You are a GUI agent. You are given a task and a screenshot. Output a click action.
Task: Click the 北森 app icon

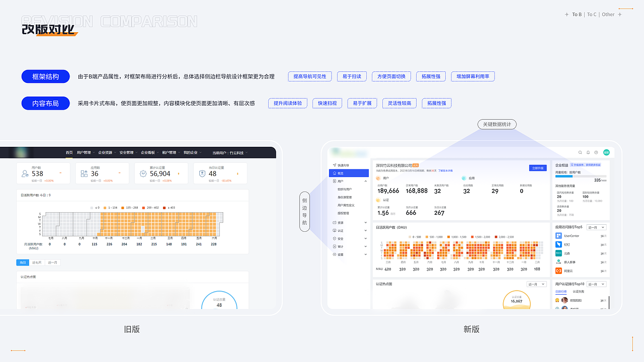click(558, 253)
